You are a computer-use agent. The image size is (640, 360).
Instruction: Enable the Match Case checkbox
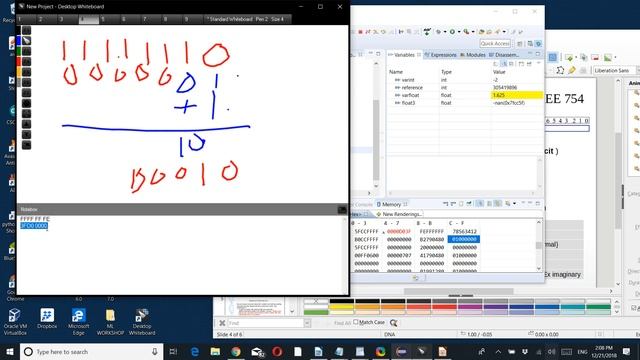pyautogui.click(x=356, y=322)
